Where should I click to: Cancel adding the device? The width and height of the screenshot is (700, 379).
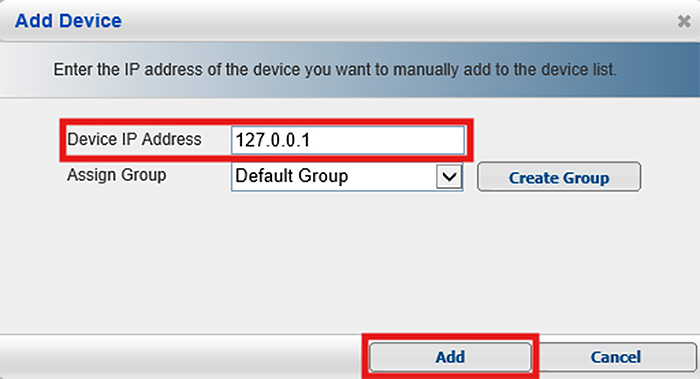(616, 357)
